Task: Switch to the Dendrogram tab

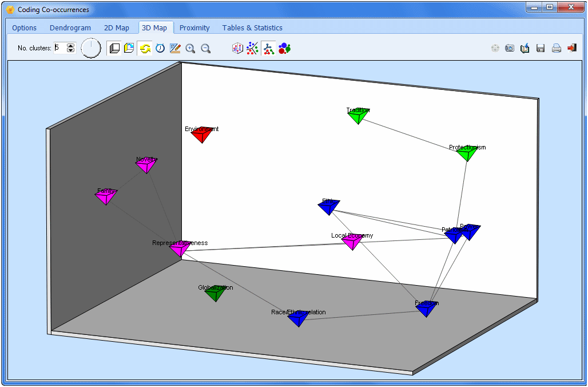Action: 70,27
